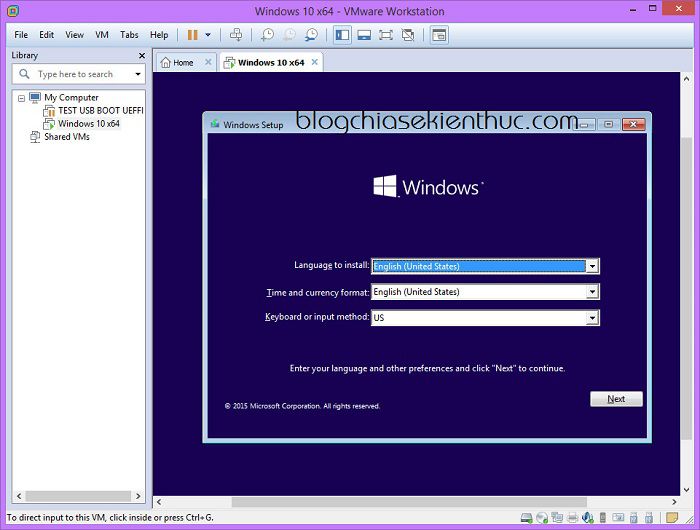The image size is (700, 530).
Task: Click the VM view vertical scrollbar down arrow
Action: [686, 490]
